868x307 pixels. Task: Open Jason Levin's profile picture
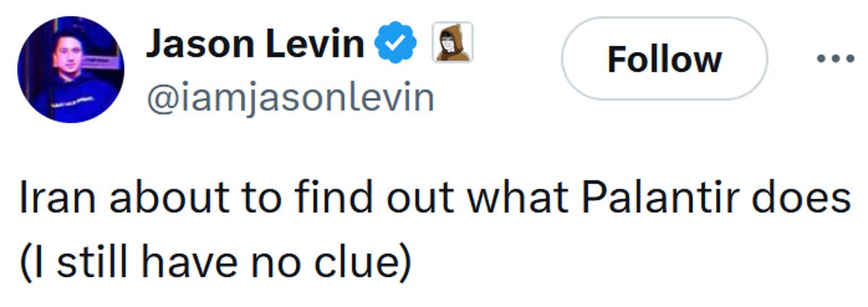pyautogui.click(x=71, y=69)
